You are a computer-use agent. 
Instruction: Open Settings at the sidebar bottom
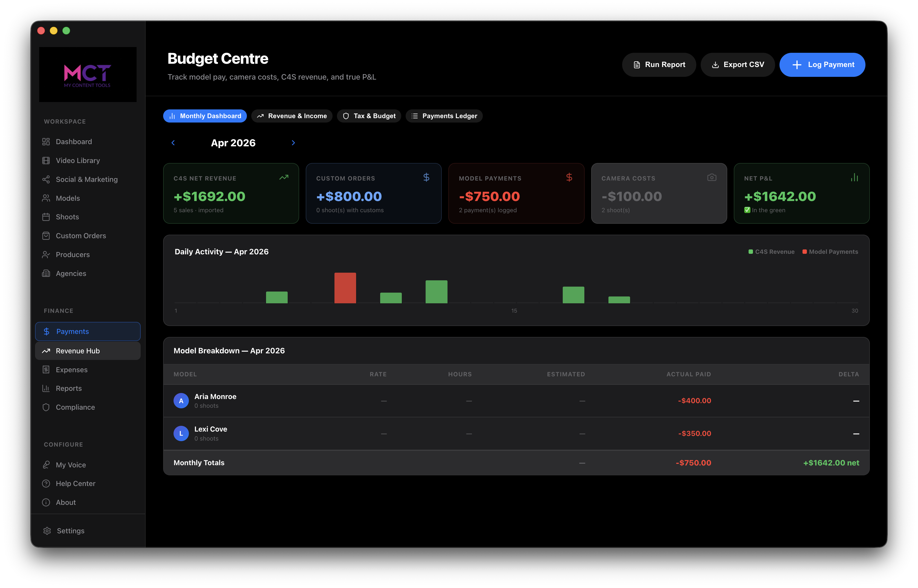[70, 531]
